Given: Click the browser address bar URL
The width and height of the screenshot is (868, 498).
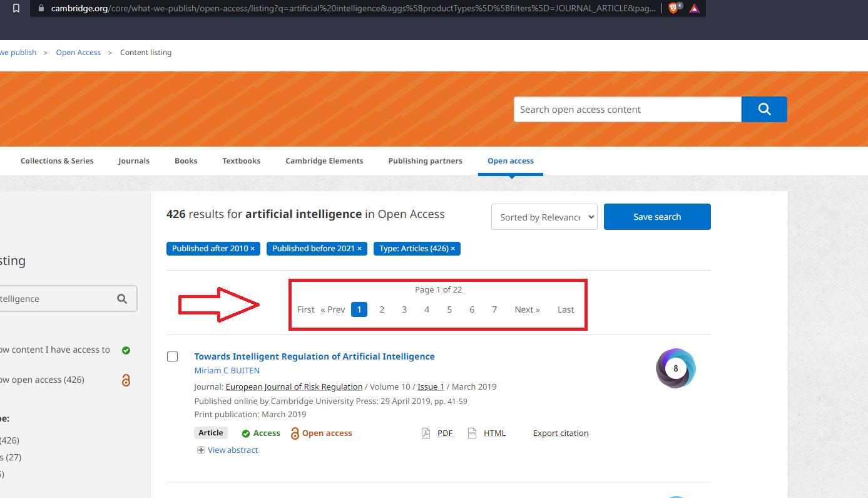Looking at the screenshot, I should click(x=354, y=8).
